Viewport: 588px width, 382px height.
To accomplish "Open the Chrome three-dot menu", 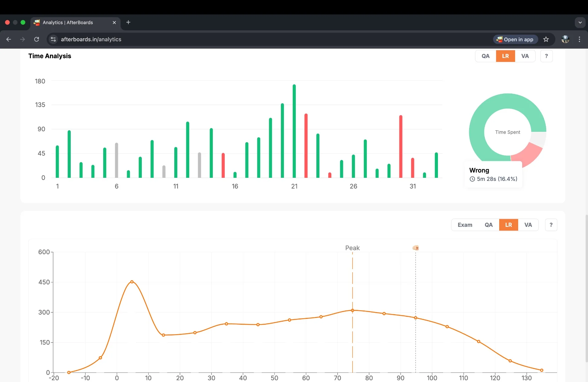I will [x=579, y=39].
